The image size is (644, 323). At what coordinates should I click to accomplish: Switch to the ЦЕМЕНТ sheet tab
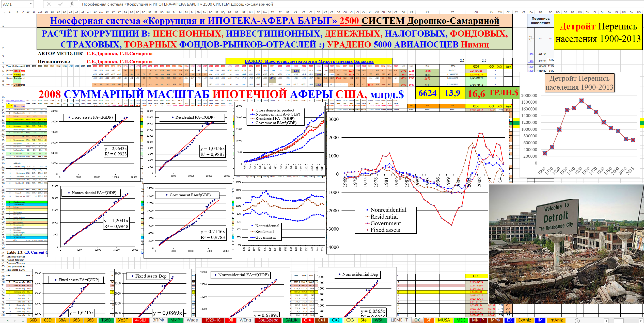tap(399, 320)
